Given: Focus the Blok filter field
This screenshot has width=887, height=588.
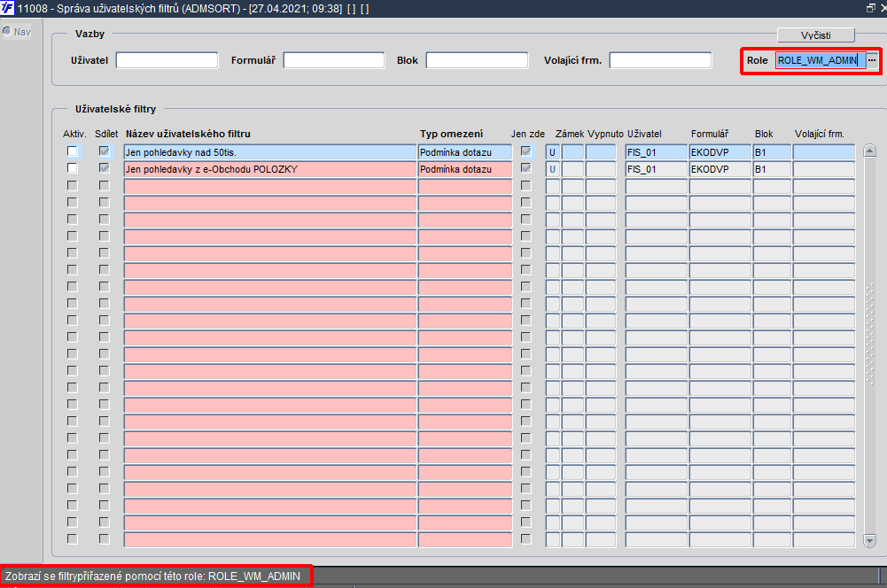Looking at the screenshot, I should point(477,60).
